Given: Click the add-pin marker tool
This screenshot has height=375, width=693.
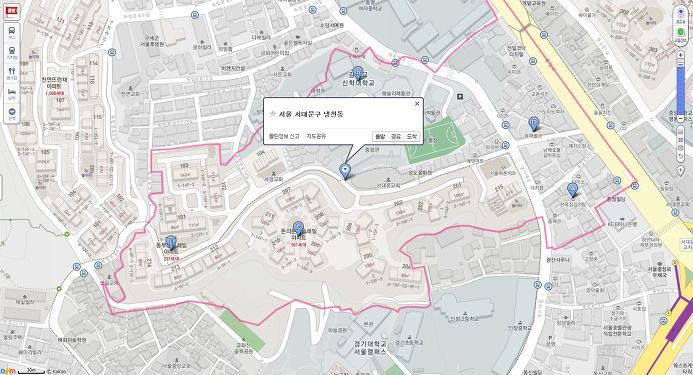Looking at the screenshot, I should tap(681, 171).
